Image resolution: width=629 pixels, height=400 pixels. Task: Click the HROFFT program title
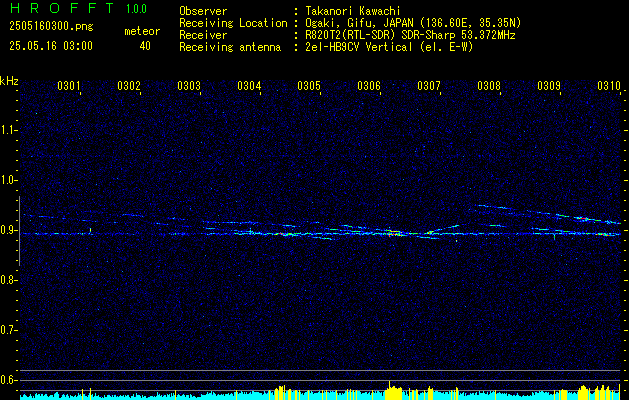point(61,8)
